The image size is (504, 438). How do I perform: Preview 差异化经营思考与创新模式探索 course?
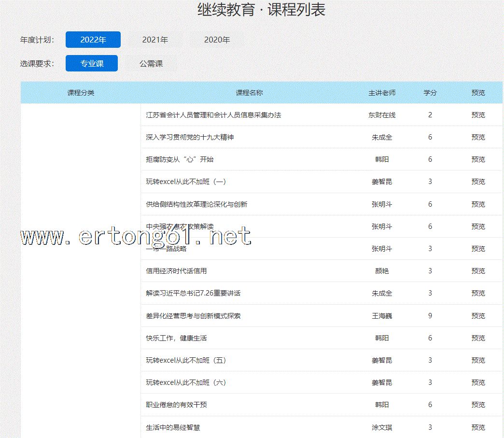click(478, 316)
